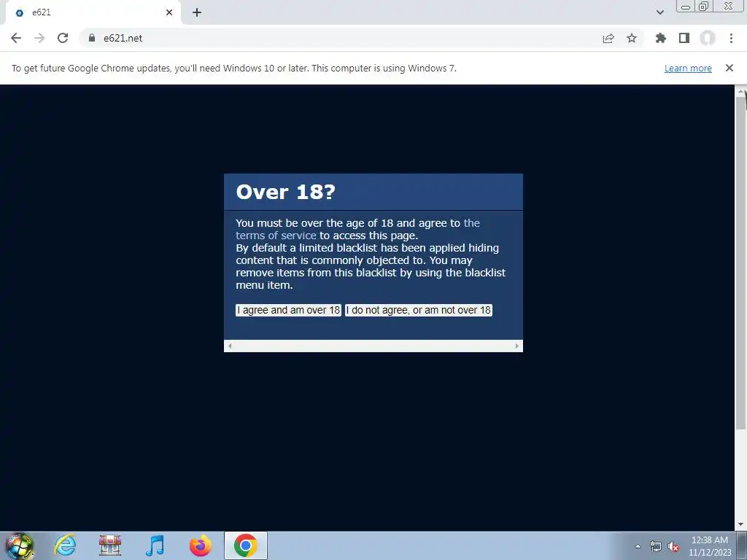Reload the e621 page
Image resolution: width=747 pixels, height=560 pixels.
pos(63,38)
